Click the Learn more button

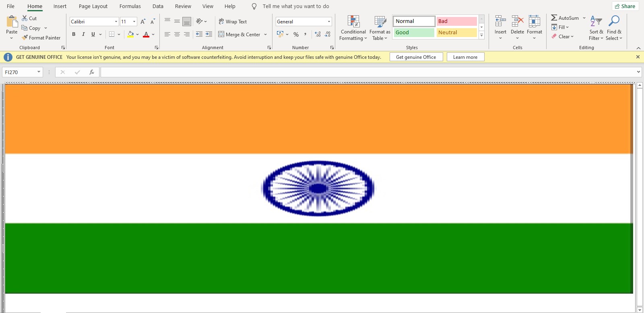tap(465, 57)
